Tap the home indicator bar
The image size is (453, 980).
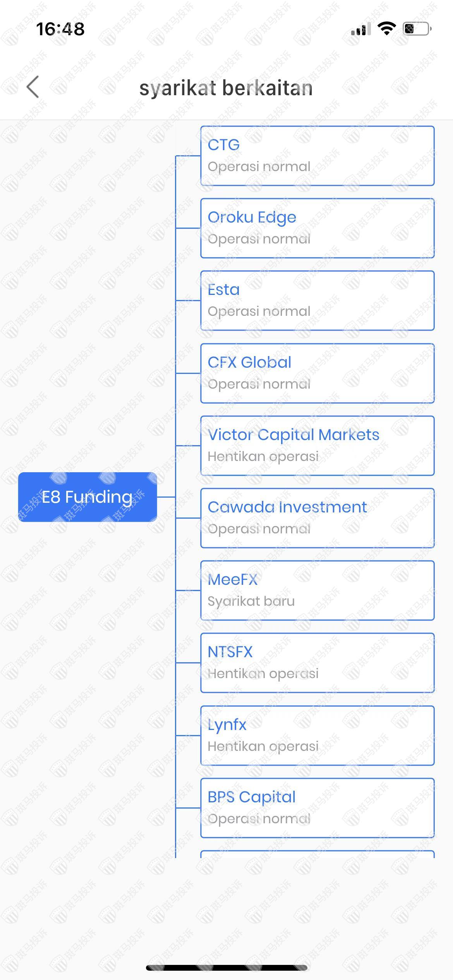(226, 968)
